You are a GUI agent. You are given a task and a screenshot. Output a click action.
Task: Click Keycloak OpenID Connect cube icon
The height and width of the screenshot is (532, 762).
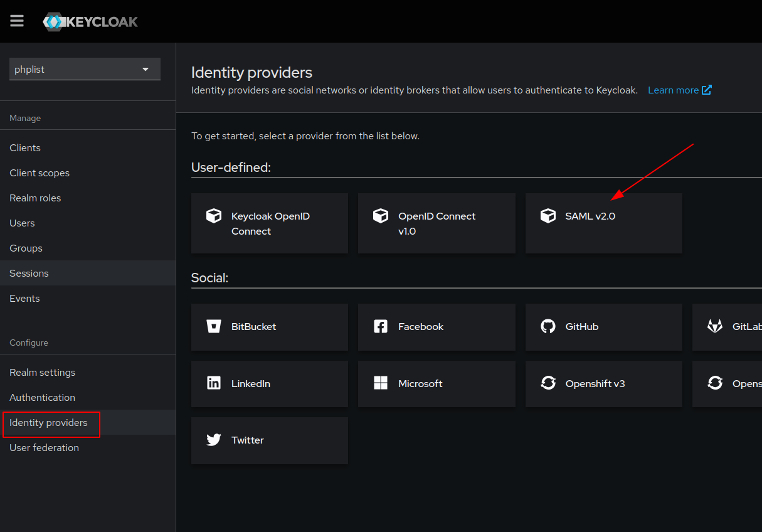214,216
